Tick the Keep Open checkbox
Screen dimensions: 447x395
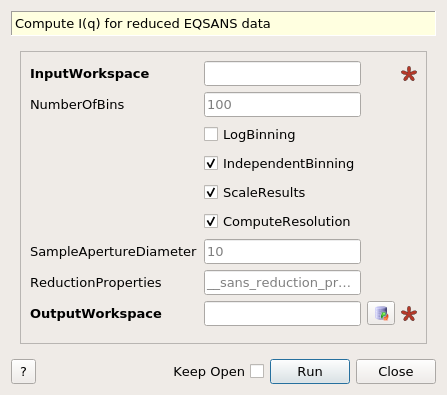point(257,371)
